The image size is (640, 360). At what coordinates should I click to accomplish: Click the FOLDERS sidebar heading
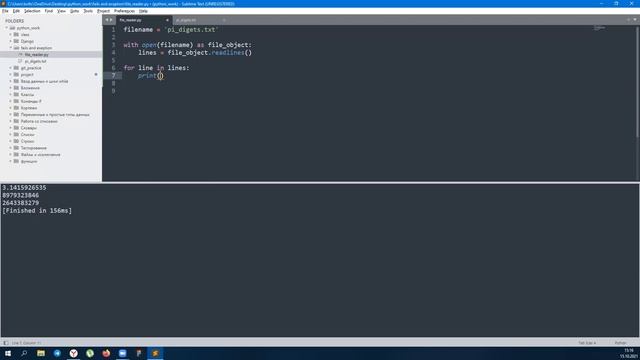point(15,21)
